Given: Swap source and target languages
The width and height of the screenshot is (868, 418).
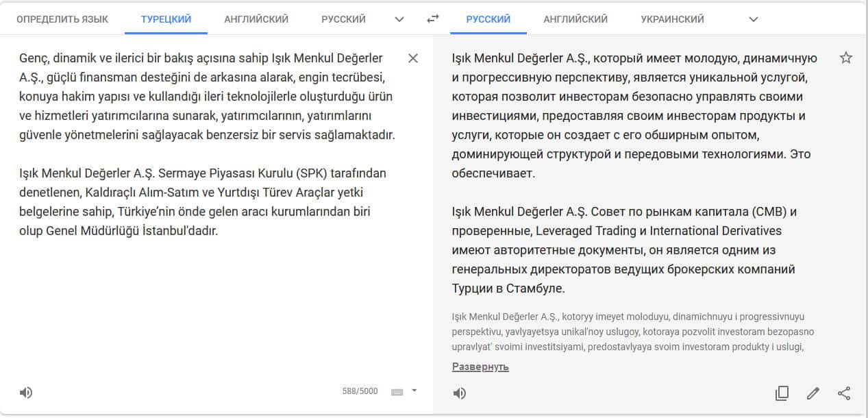Looking at the screenshot, I should tap(432, 19).
